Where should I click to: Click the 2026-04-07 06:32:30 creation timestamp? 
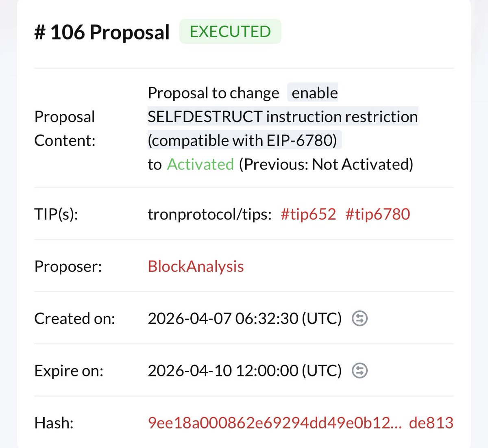(x=244, y=318)
